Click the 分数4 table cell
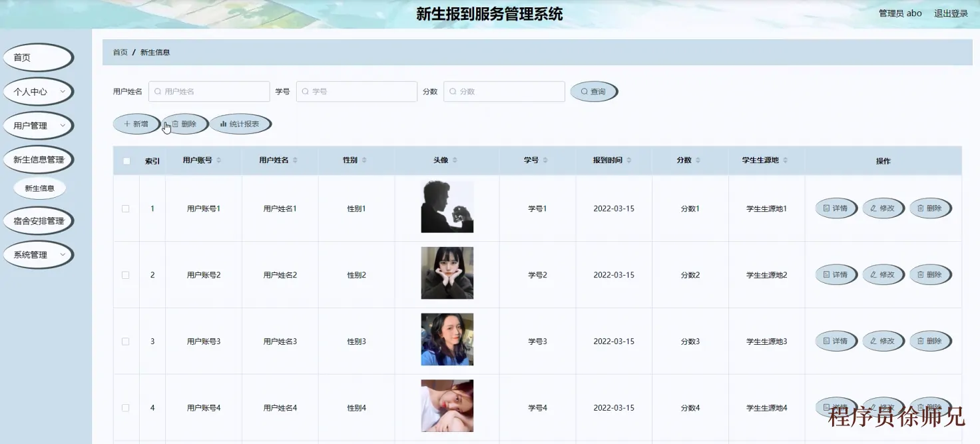The height and width of the screenshot is (444, 980). click(690, 408)
